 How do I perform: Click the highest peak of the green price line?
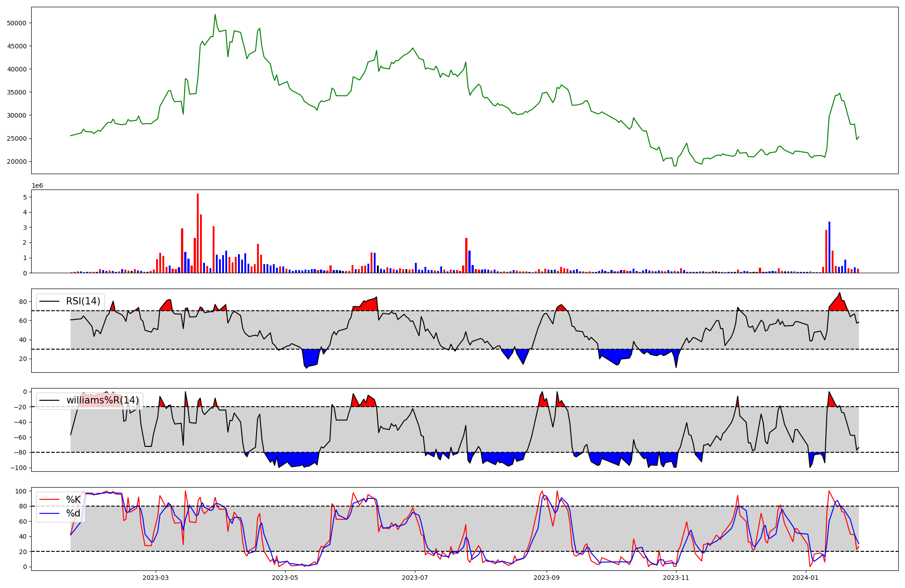pyautogui.click(x=215, y=15)
